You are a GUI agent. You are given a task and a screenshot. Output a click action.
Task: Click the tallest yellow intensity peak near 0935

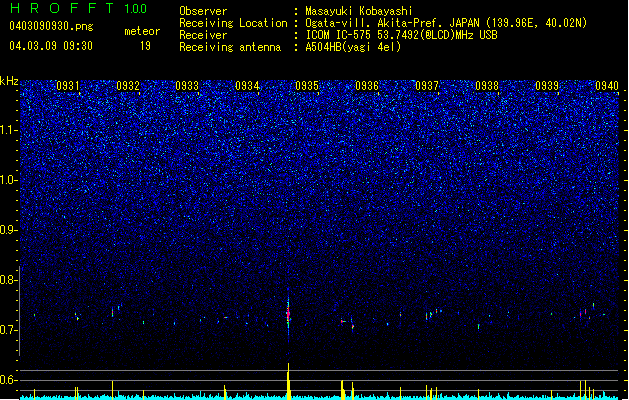click(288, 380)
